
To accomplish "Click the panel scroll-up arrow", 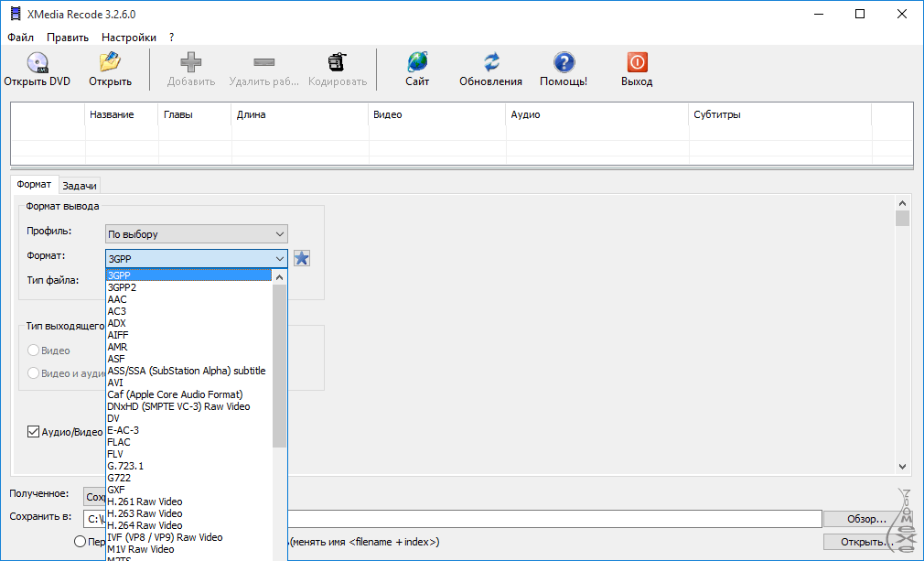I will click(x=902, y=203).
